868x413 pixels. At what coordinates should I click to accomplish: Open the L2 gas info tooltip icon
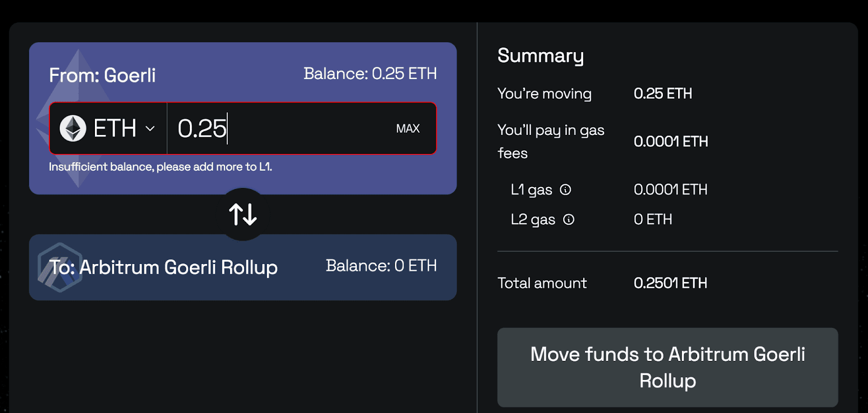[568, 220]
